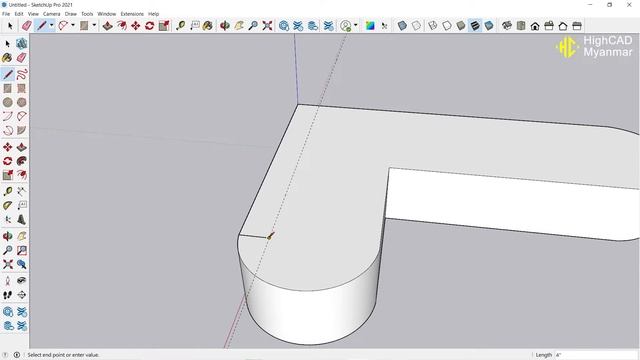Activate the Position Camera tool
The height and width of the screenshot is (360, 640).
pyautogui.click(x=8, y=280)
